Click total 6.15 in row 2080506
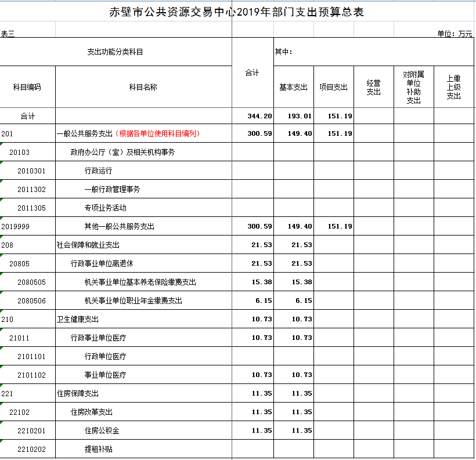Screen dimensions: 476x460 264,300
